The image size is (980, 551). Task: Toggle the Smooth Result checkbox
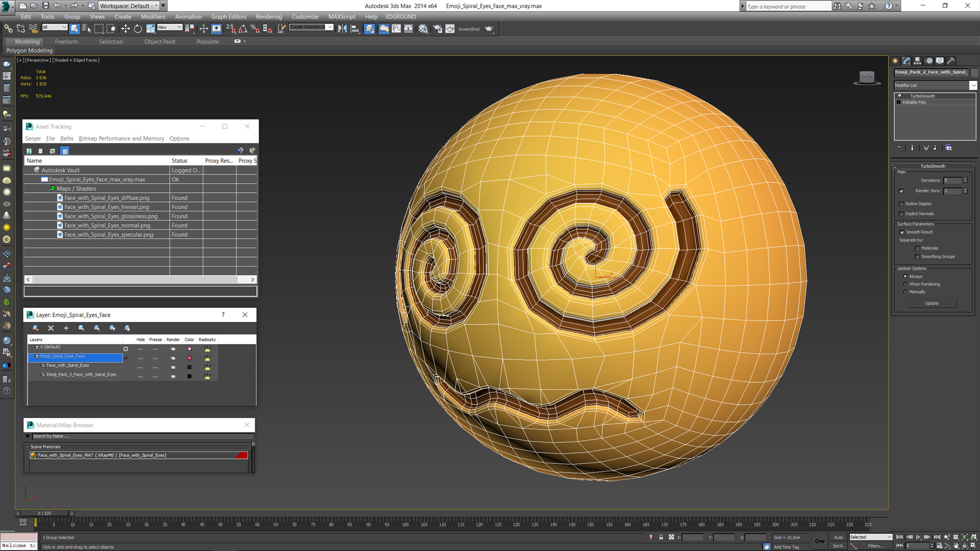click(x=902, y=233)
